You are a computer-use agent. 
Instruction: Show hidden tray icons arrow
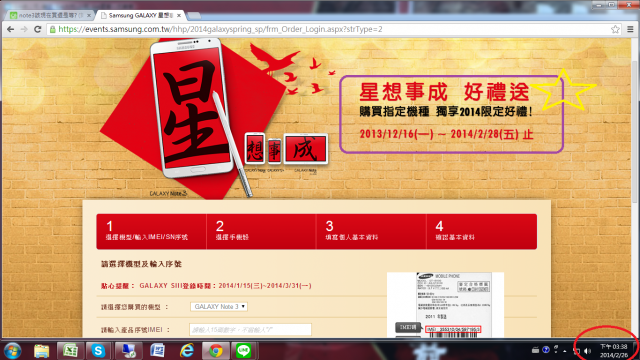click(565, 351)
